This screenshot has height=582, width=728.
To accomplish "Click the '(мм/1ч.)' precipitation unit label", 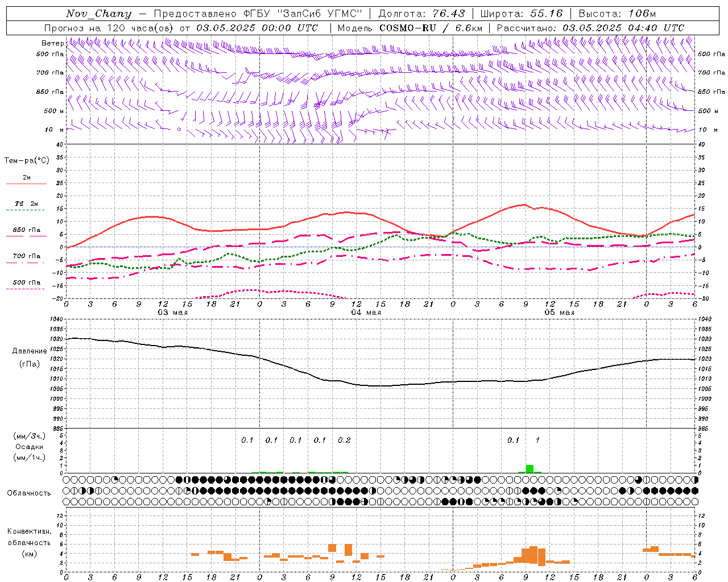I will click(30, 458).
